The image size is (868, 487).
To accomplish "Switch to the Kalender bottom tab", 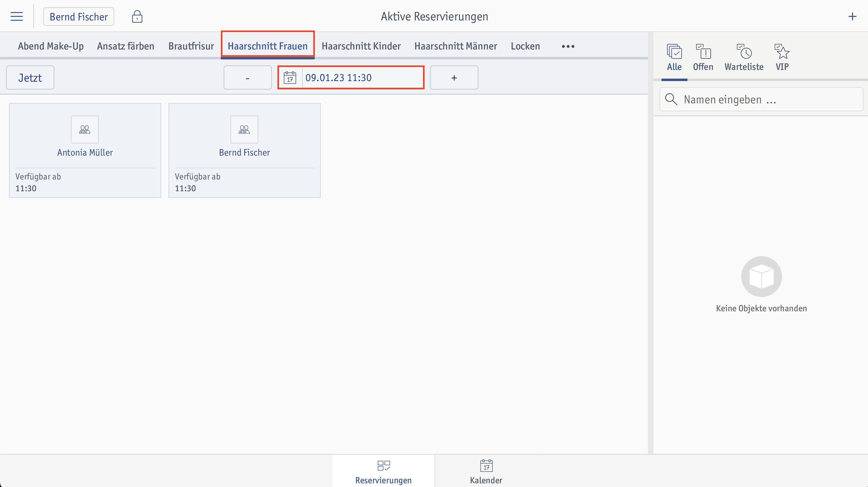I will click(486, 471).
